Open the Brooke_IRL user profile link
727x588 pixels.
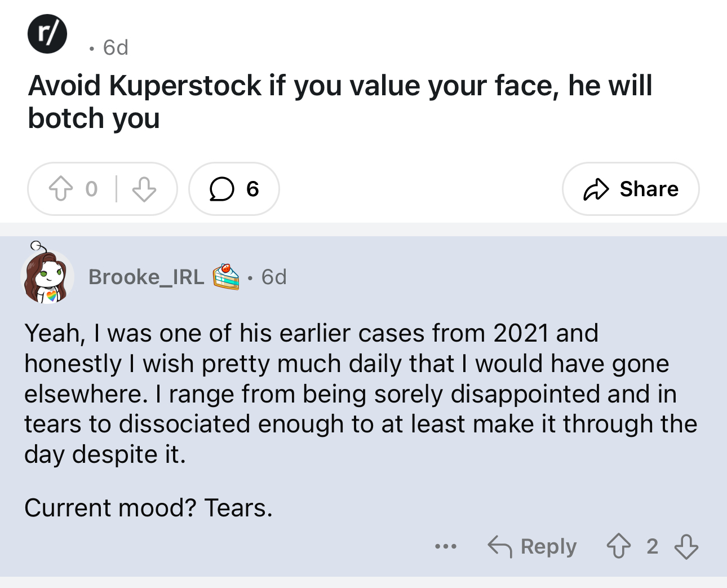click(x=146, y=277)
